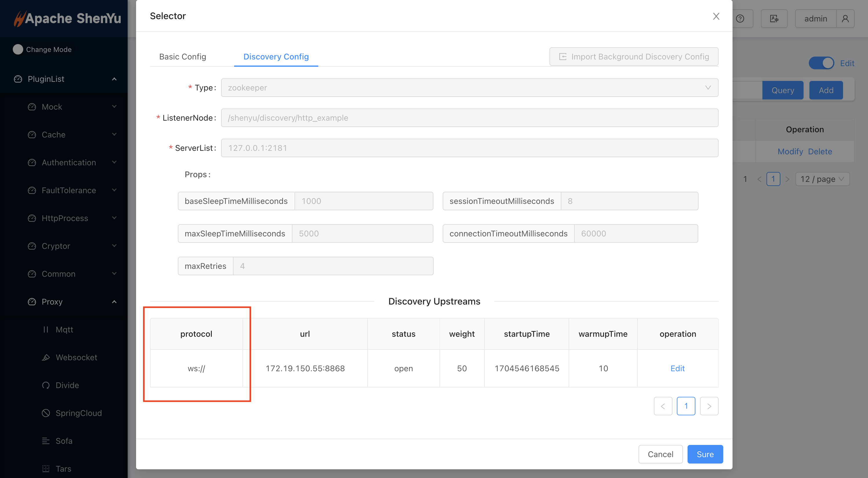The height and width of the screenshot is (478, 868).
Task: Click the Websocket plugin icon in sidebar
Action: (46, 357)
